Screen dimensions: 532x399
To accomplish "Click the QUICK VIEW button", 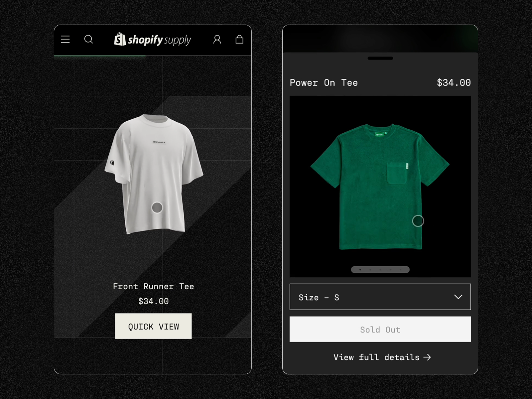I will pos(153,326).
